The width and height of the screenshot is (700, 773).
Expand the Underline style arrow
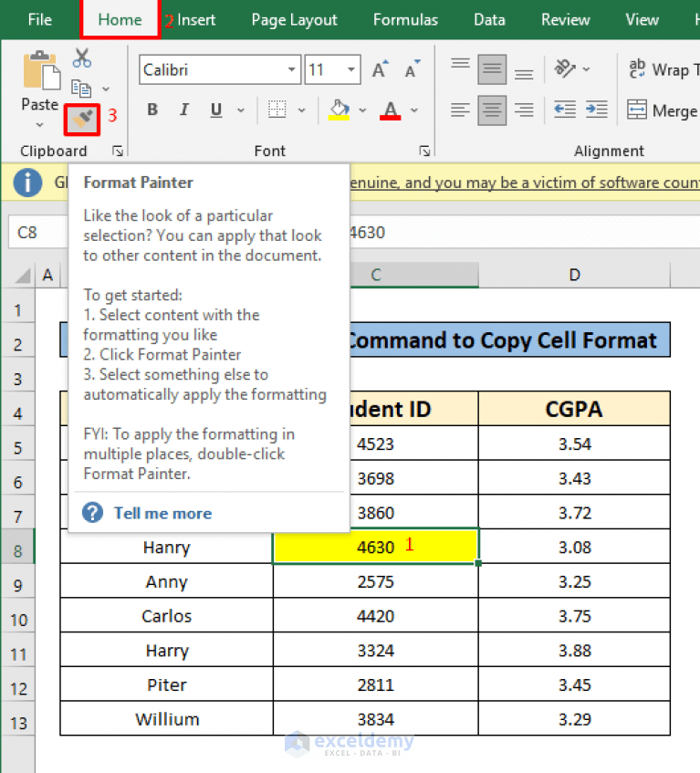pos(241,110)
